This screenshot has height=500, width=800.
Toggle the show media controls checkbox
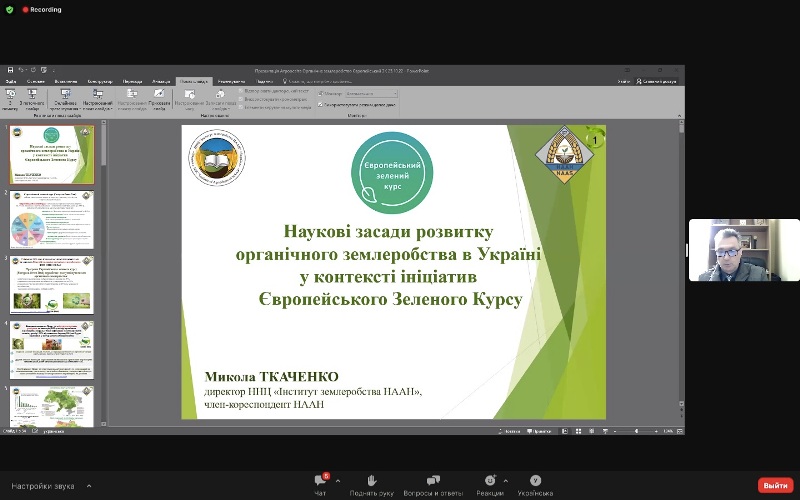click(243, 105)
